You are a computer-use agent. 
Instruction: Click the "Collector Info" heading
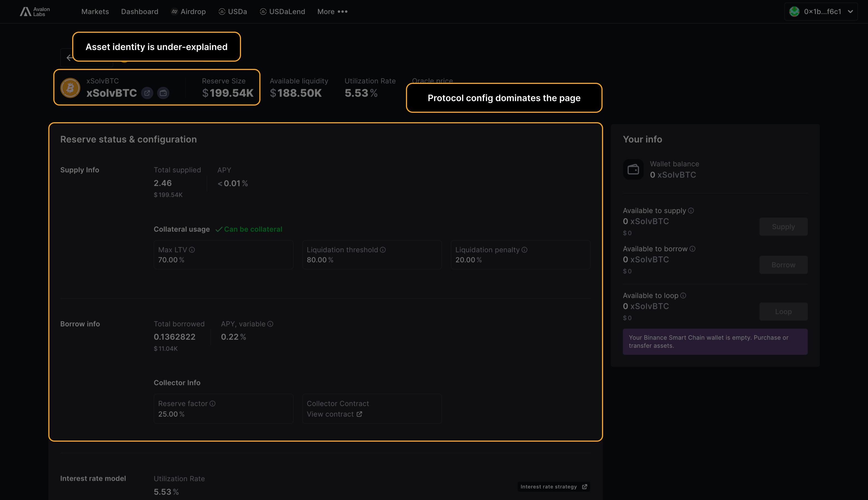pos(177,383)
